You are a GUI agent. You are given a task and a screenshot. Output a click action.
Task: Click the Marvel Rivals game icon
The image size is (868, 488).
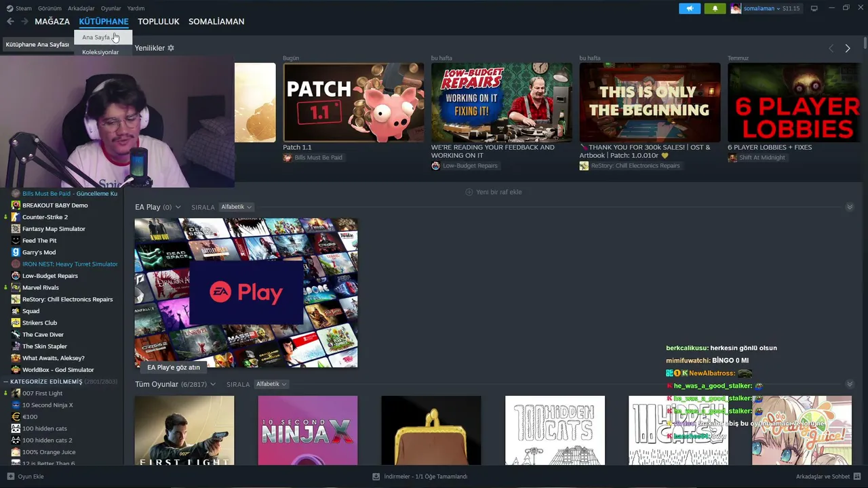(x=16, y=287)
